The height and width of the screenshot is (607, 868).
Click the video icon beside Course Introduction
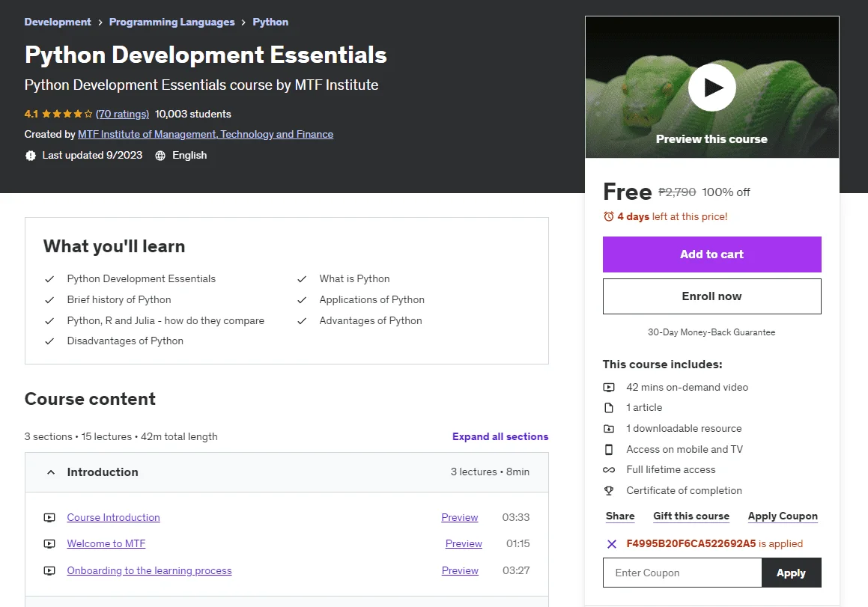[49, 518]
